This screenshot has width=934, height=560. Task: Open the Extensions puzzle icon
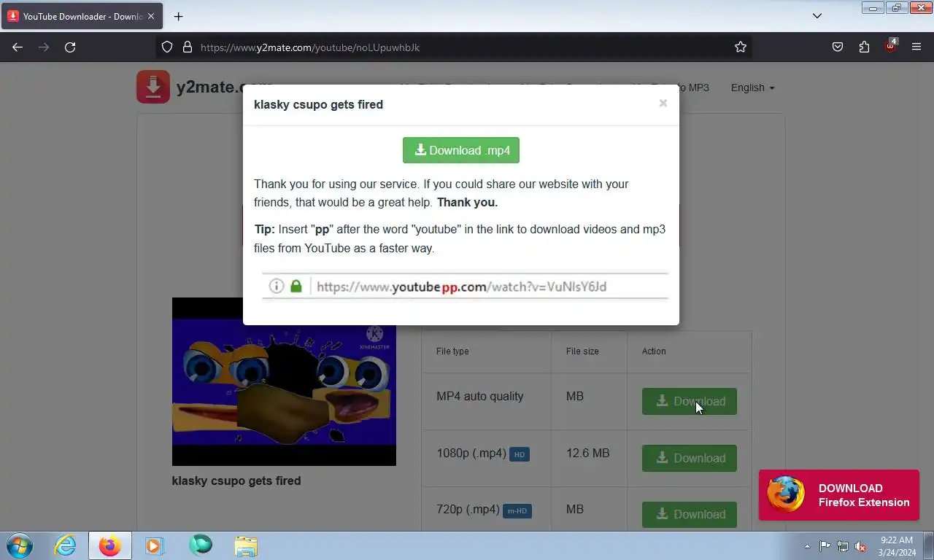(x=864, y=47)
